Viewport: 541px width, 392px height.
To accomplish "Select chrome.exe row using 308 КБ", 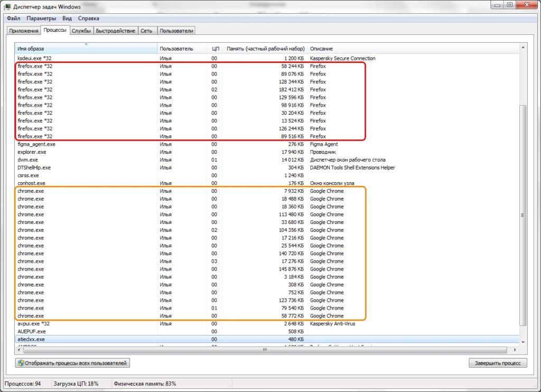I will point(267,285).
